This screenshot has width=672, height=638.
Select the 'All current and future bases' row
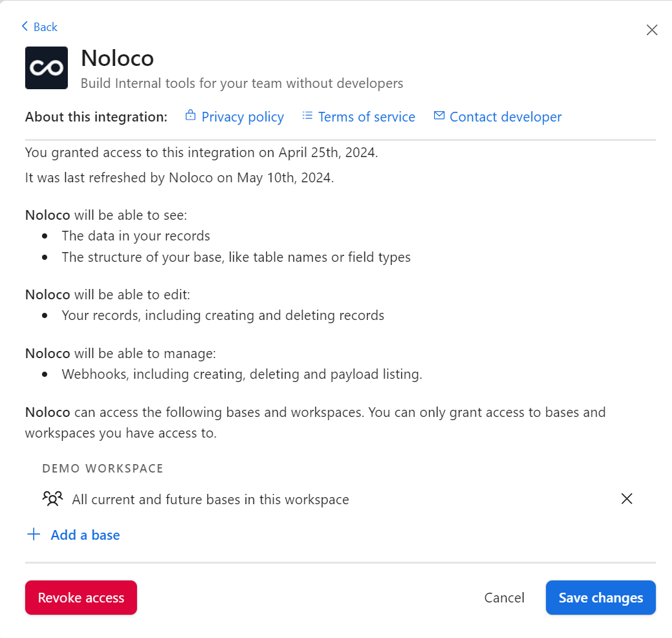coord(210,500)
